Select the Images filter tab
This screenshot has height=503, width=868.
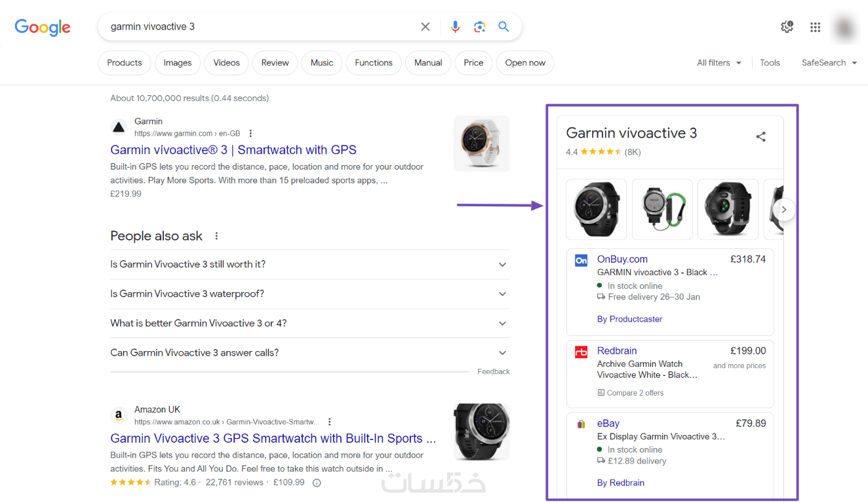pos(178,63)
